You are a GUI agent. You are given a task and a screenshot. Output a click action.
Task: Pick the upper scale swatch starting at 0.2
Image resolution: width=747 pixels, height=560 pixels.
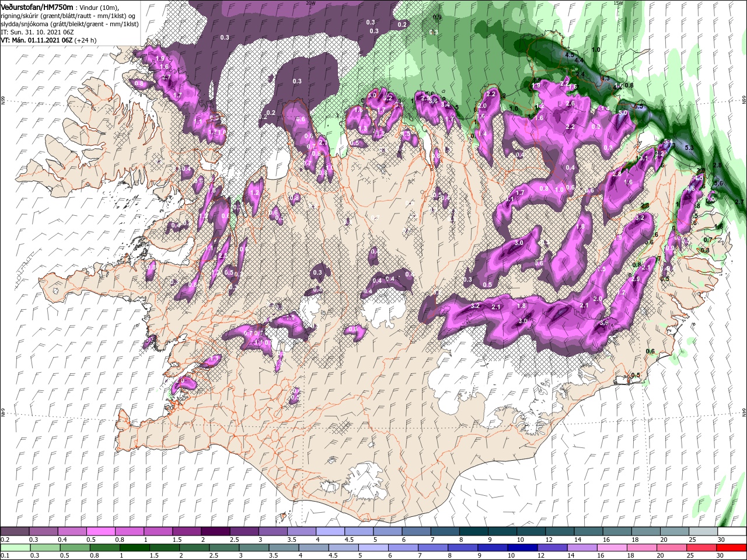15,531
